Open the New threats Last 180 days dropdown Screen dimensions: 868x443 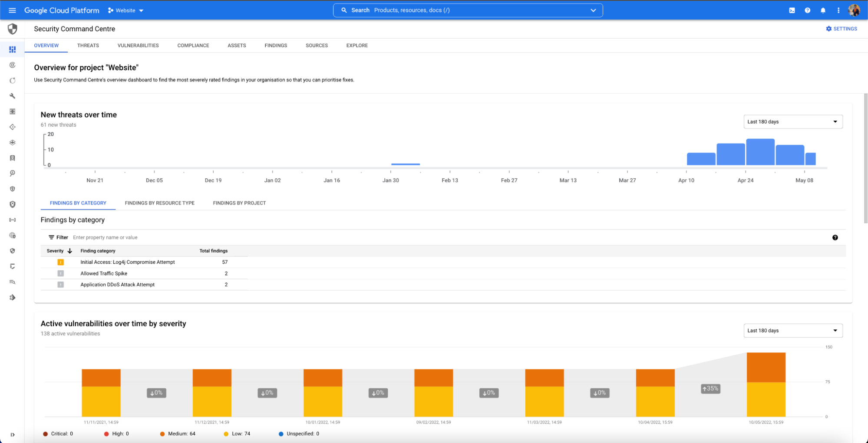point(793,122)
